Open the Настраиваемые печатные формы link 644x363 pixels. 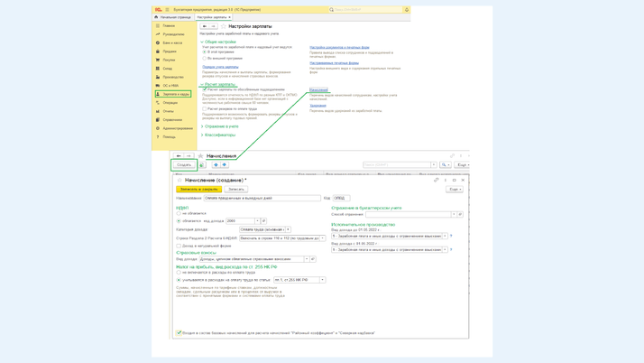click(x=334, y=63)
